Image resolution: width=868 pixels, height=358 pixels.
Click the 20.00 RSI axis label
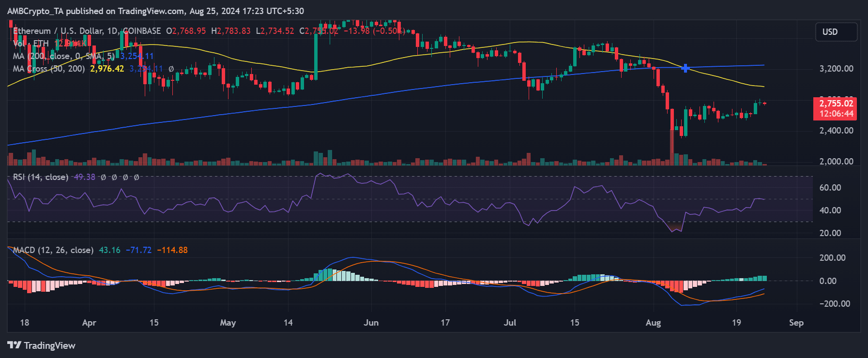pos(830,233)
